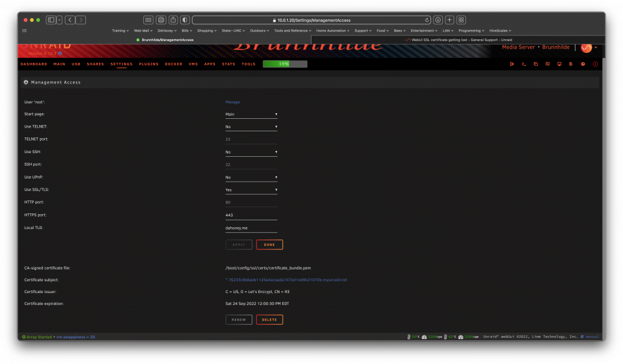Open the Use UPnP dropdown
Viewport: 623px width, 364px height.
[x=251, y=177]
